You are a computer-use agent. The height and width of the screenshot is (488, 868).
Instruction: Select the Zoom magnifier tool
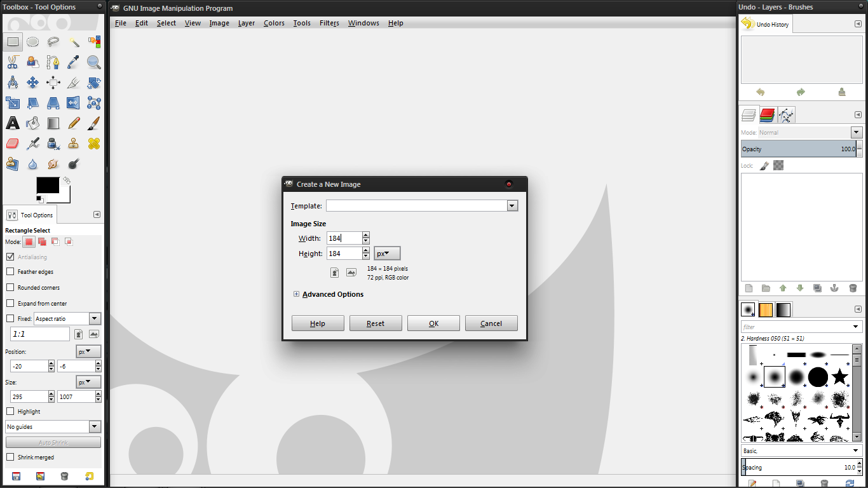(94, 62)
